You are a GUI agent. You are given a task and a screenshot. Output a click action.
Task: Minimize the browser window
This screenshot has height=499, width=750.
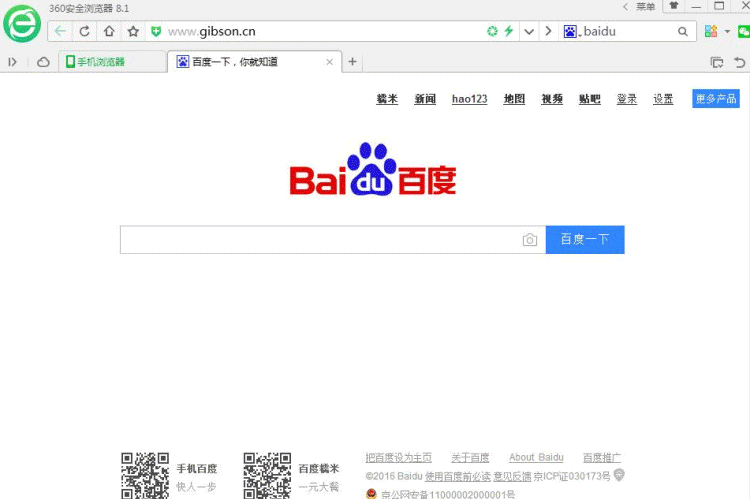pos(696,7)
